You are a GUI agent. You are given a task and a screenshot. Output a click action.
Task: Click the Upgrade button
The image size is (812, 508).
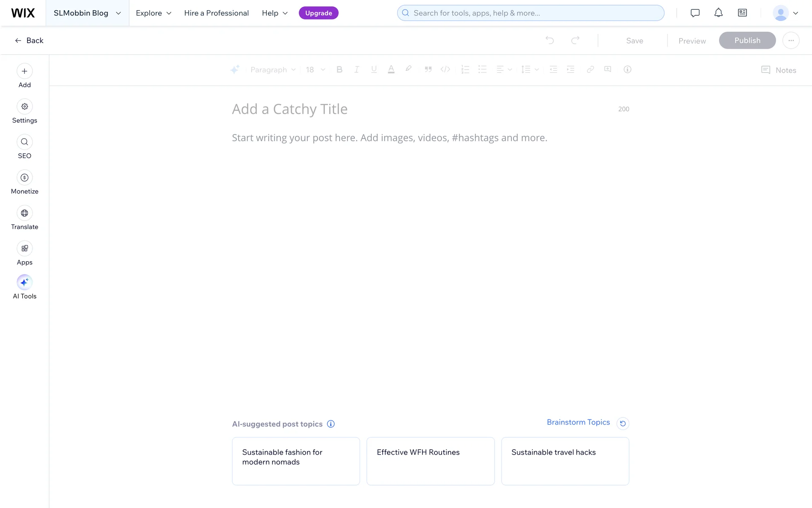[318, 13]
